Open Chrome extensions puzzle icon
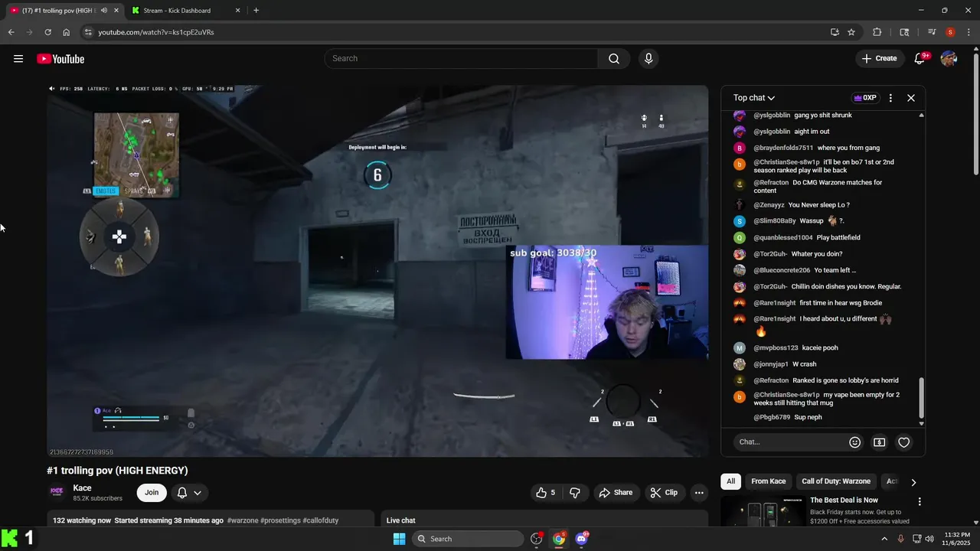980x551 pixels. [877, 32]
